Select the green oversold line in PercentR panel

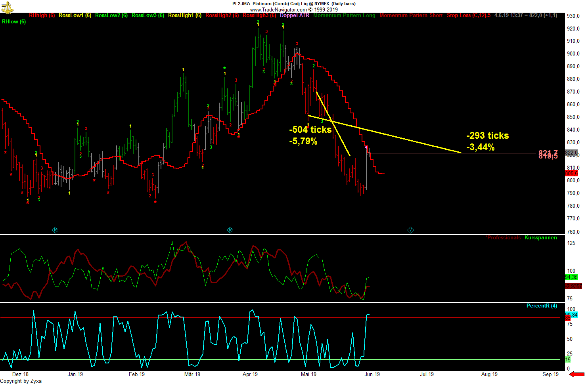pos(280,359)
